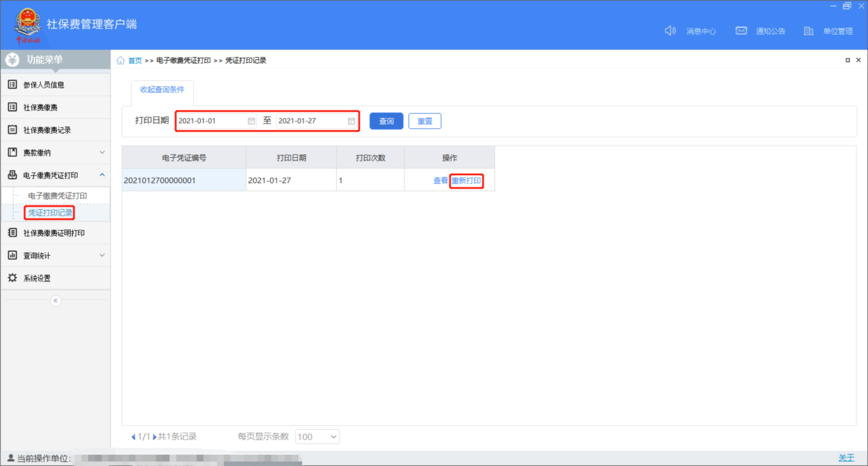
Task: Collapse the 电子缴费凭证打印 menu section
Action: click(x=102, y=175)
